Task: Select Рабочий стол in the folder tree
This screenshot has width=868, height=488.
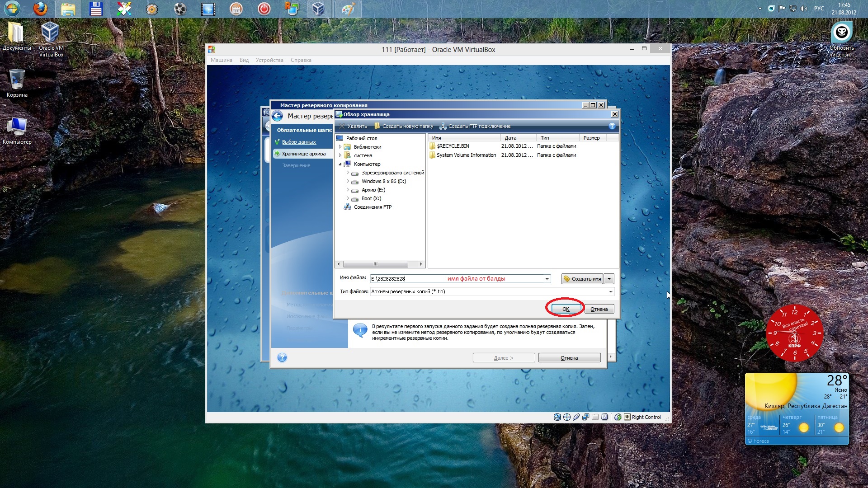Action: [361, 138]
